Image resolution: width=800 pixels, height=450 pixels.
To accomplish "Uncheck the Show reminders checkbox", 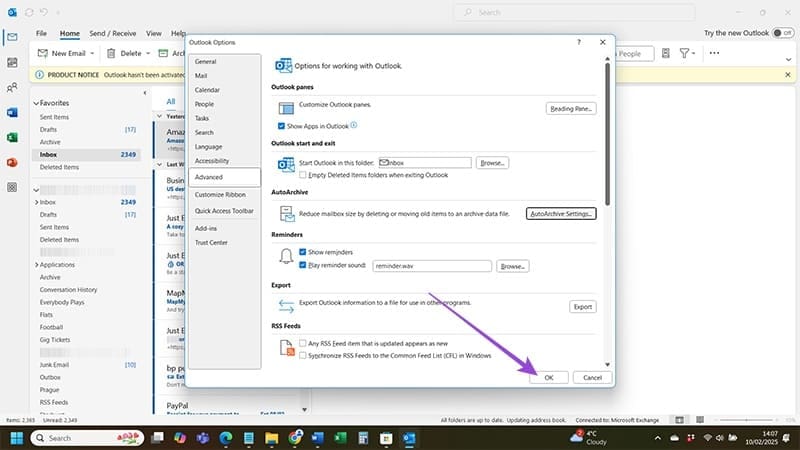I will coord(303,252).
